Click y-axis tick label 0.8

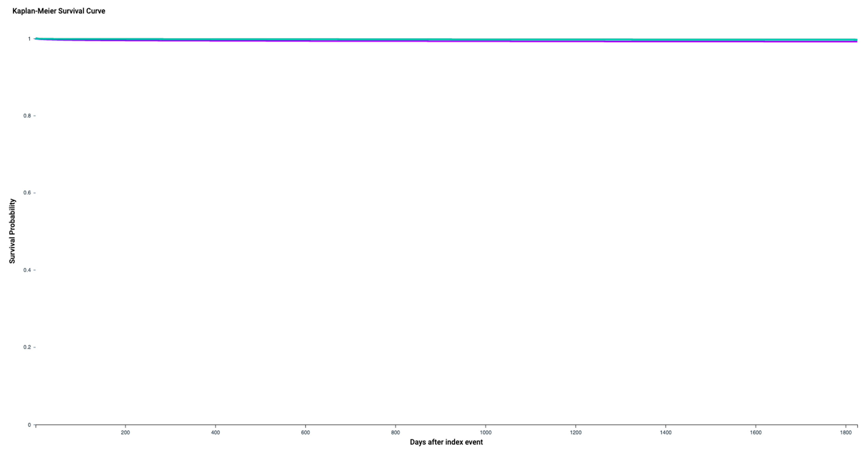27,116
